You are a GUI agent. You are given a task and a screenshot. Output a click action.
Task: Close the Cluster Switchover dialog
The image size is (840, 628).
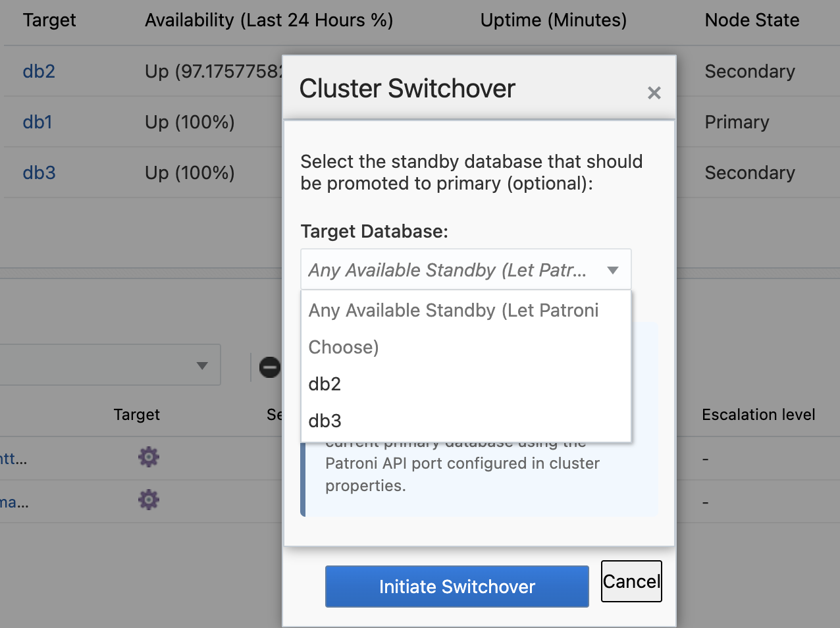(654, 93)
